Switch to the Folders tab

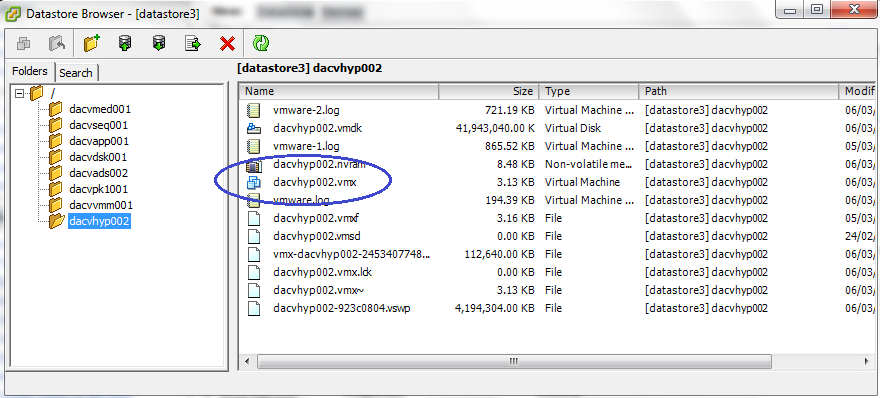(30, 71)
